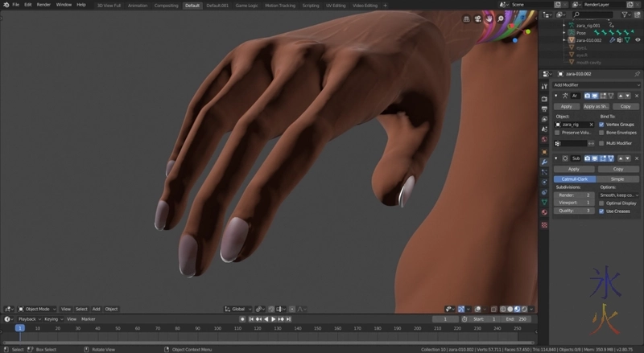The image size is (644, 353).
Task: Open the modifiers wrench tab in properties
Action: coord(544,162)
